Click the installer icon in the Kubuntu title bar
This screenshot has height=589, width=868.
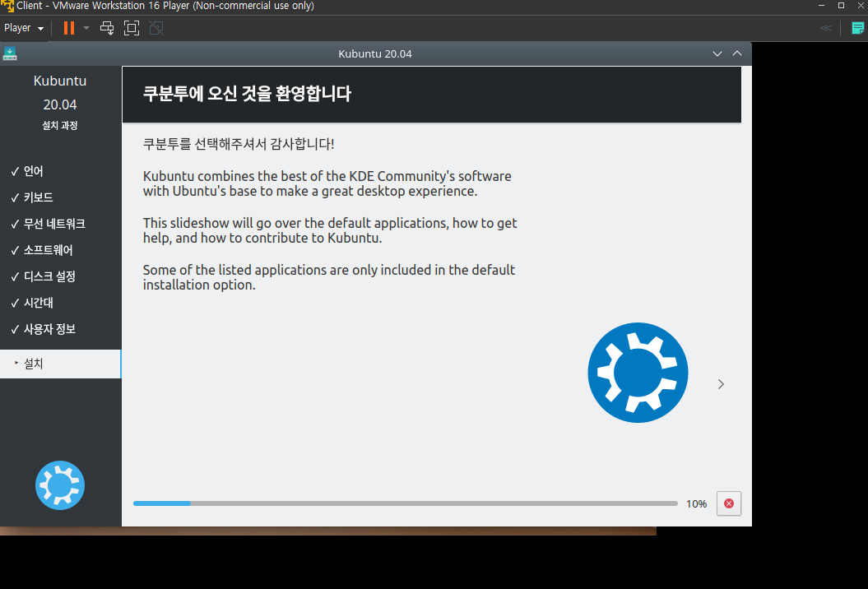coord(10,53)
